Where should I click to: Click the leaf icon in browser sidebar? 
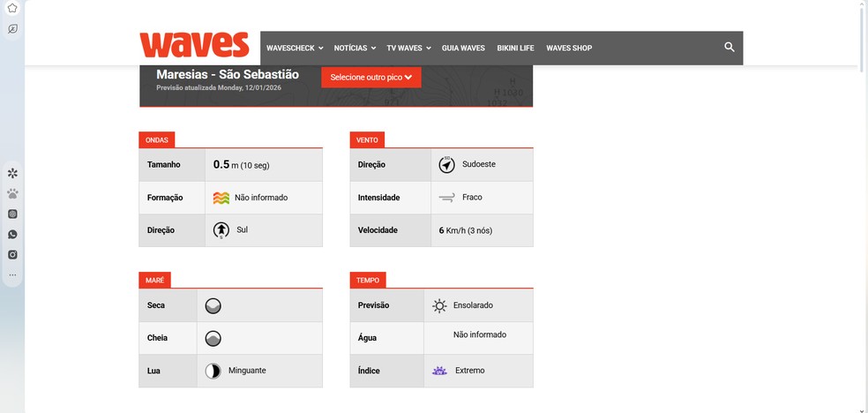click(x=12, y=29)
